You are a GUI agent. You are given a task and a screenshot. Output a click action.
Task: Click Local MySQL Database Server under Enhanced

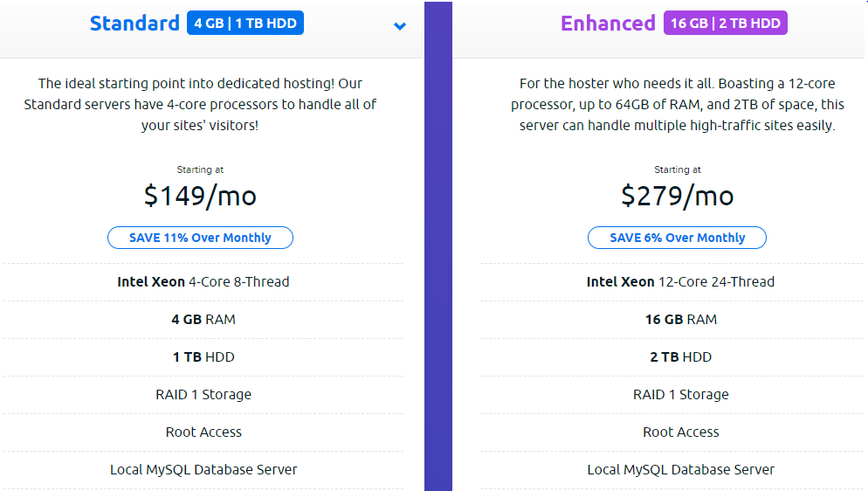tap(680, 470)
